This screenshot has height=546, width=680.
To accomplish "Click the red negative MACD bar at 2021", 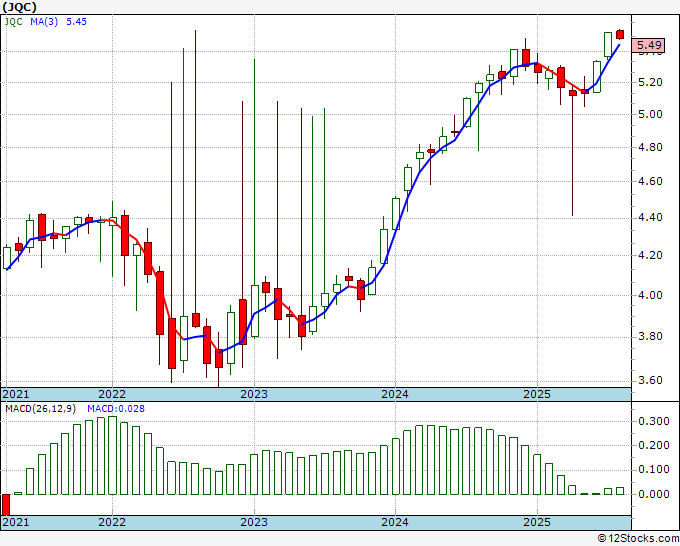I will pyautogui.click(x=6, y=504).
